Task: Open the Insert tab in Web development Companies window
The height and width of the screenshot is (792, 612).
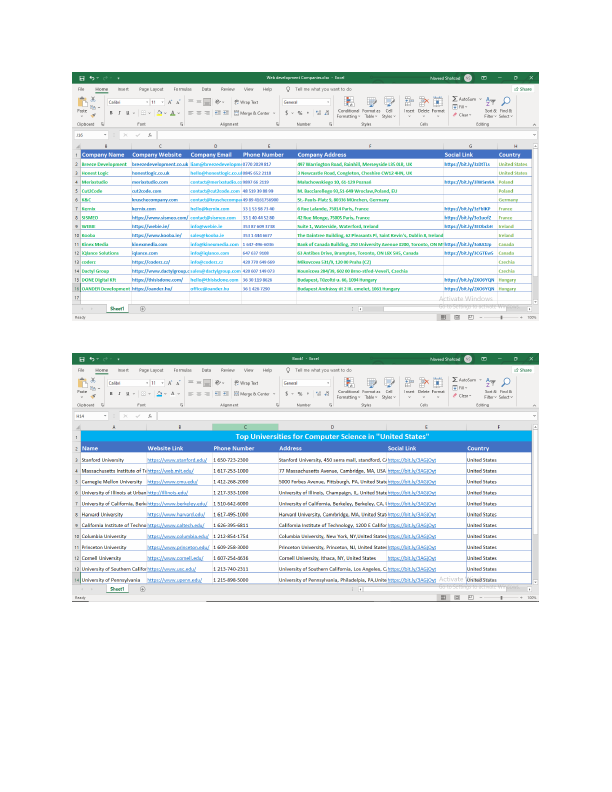Action: (123, 89)
